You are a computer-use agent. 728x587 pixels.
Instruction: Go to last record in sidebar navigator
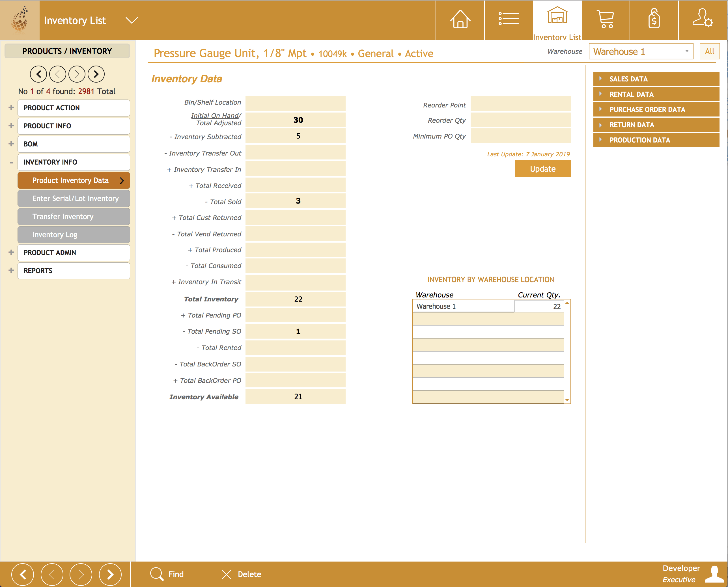coord(96,74)
